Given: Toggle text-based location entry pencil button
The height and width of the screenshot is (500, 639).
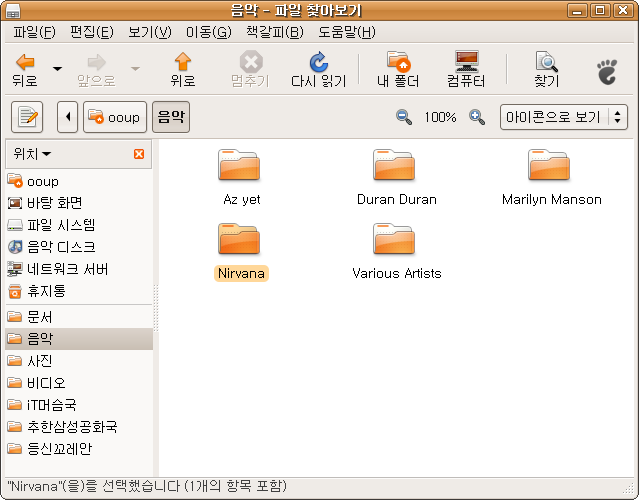Looking at the screenshot, I should [27, 117].
